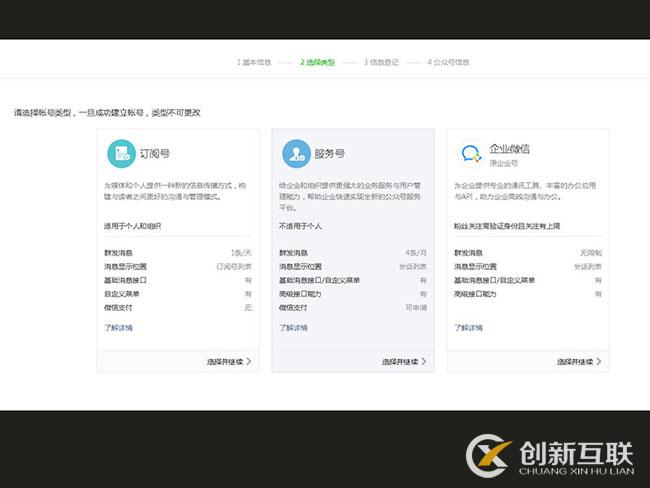Viewport: 650px width, 488px height.
Task: Open 了解详情 link under 订阅号
Action: tap(118, 327)
